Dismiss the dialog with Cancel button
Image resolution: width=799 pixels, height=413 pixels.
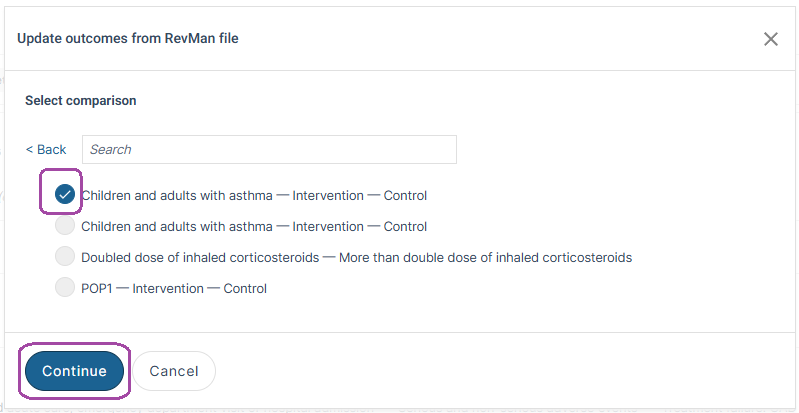pos(174,371)
